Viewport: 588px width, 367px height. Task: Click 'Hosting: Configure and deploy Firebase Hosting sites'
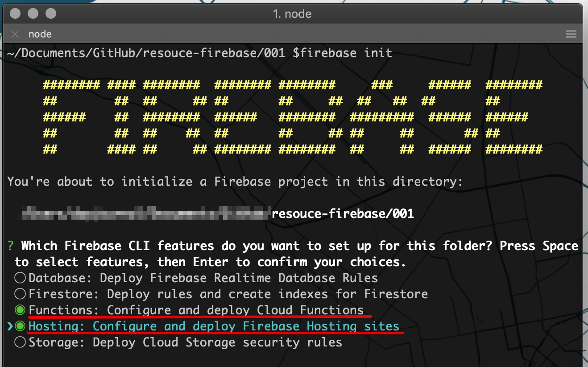pyautogui.click(x=214, y=326)
